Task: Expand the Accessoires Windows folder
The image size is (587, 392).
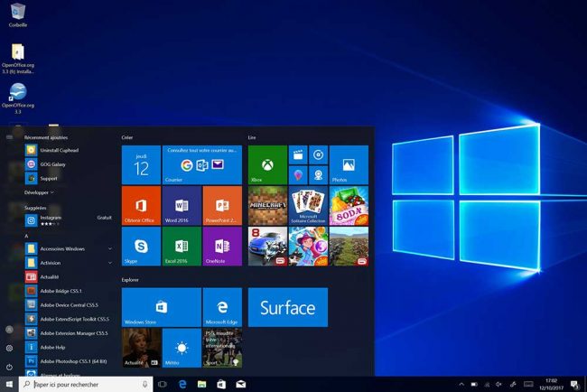Action: (x=70, y=248)
